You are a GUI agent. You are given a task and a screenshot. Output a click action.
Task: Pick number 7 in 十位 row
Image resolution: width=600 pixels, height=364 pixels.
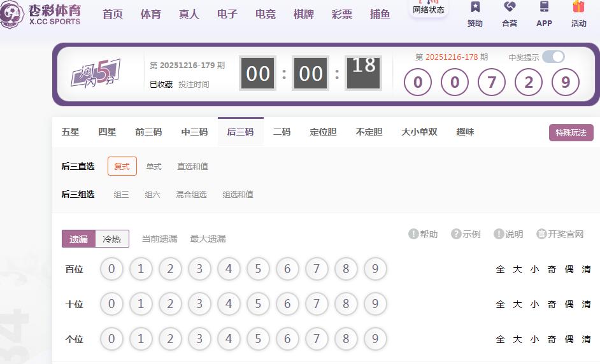click(317, 304)
